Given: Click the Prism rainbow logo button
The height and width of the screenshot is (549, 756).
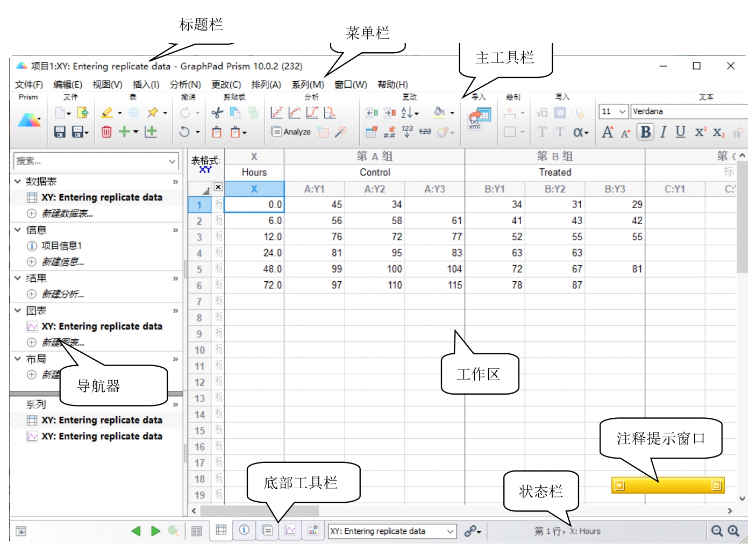Looking at the screenshot, I should coord(29,120).
